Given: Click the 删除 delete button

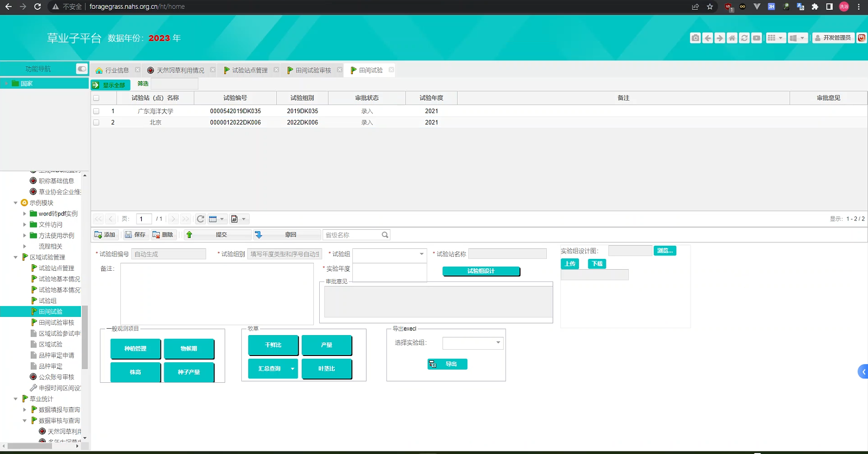Looking at the screenshot, I should pos(163,235).
